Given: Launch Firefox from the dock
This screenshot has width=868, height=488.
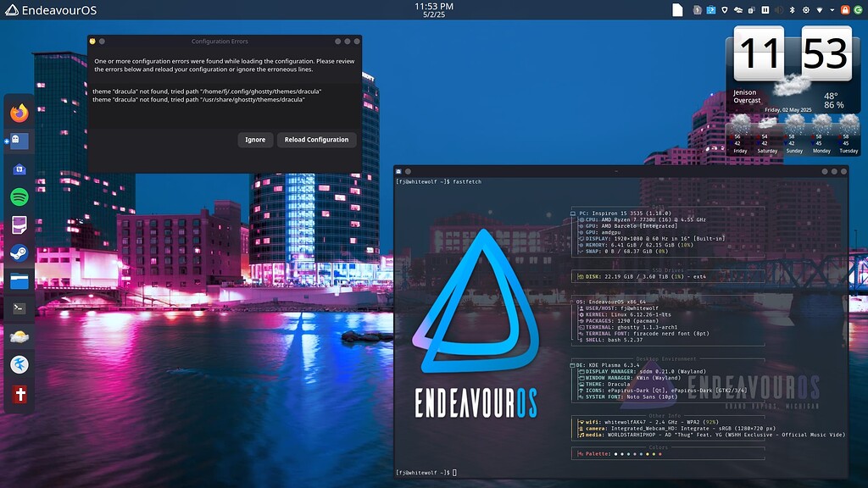Looking at the screenshot, I should [20, 112].
